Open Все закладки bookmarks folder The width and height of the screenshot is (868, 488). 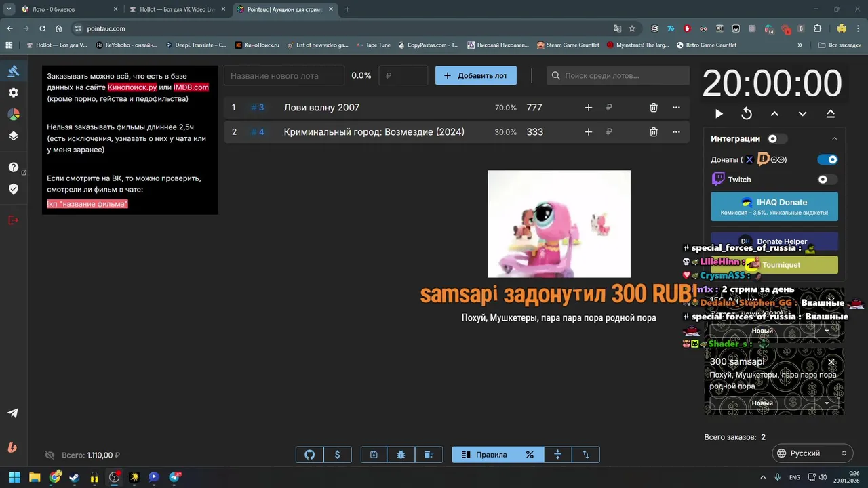(838, 45)
